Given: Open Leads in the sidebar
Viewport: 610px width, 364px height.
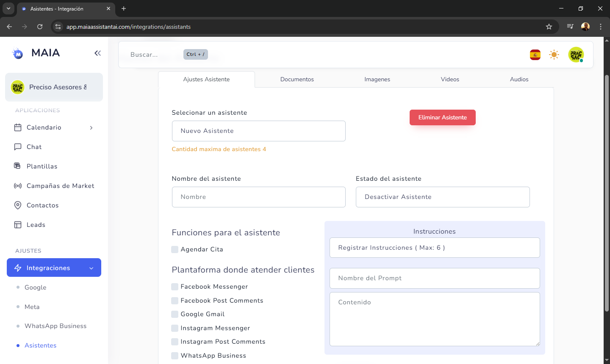Looking at the screenshot, I should tap(36, 225).
